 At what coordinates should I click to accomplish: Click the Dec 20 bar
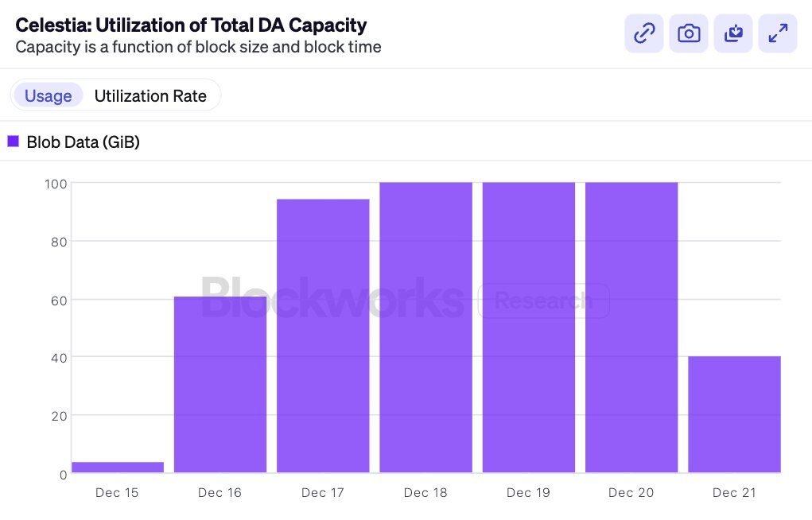tap(631, 328)
